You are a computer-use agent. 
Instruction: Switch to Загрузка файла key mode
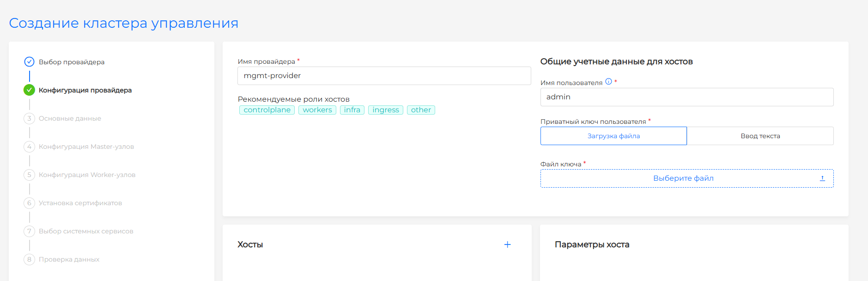(x=613, y=136)
